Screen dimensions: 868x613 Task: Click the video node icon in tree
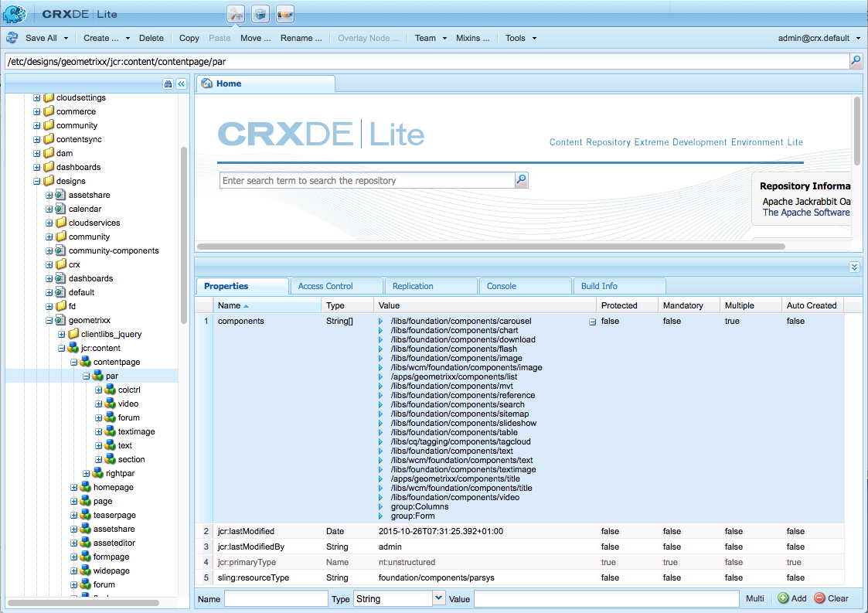coord(111,404)
